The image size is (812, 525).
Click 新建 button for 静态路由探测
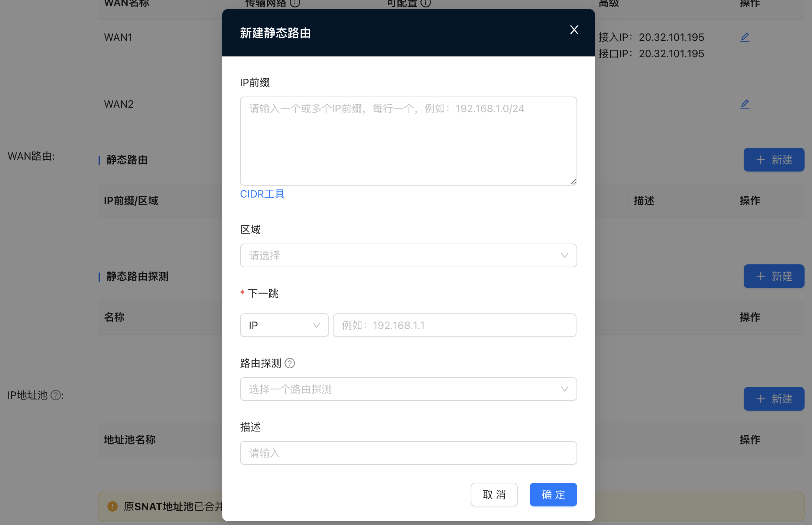click(774, 276)
